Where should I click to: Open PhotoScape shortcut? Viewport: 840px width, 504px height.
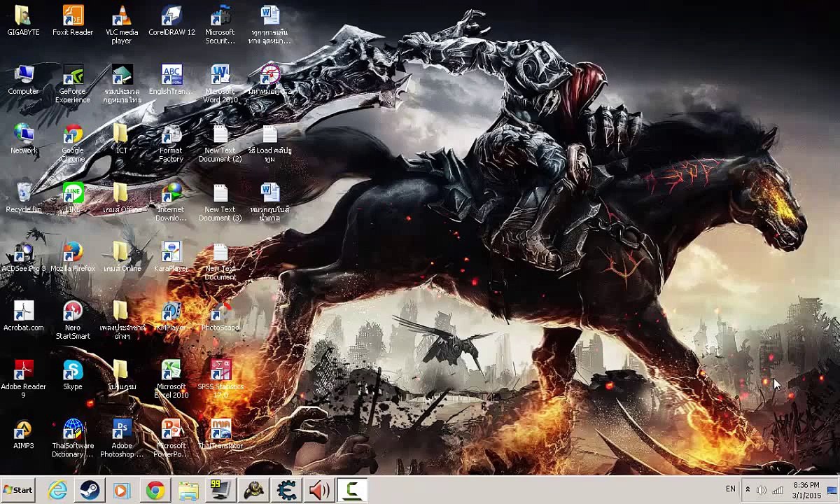click(220, 316)
